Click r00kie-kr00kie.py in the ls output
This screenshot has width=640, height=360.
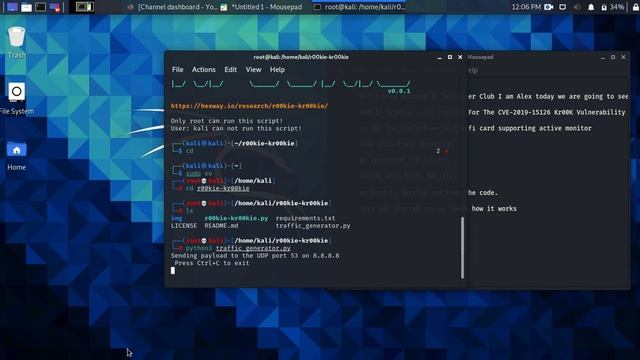pos(236,218)
